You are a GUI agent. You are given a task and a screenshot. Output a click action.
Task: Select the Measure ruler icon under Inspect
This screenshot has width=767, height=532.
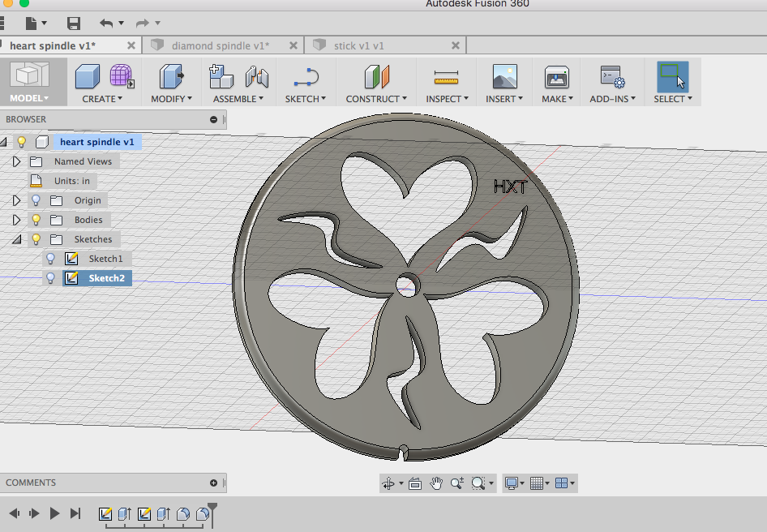[x=446, y=78]
